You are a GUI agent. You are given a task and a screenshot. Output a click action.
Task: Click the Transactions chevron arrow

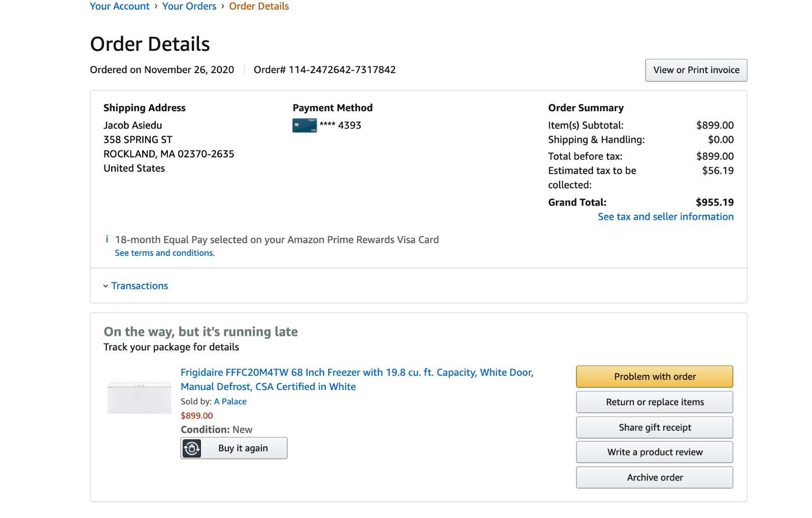106,286
